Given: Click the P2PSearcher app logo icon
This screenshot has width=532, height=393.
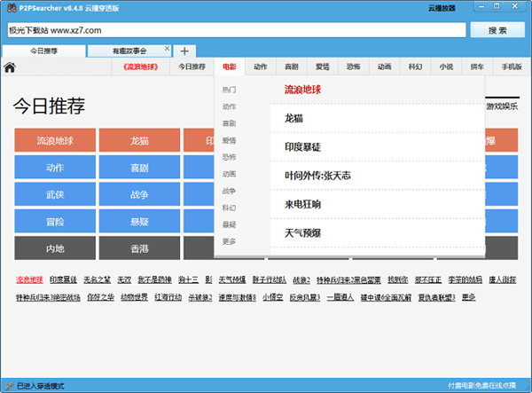Looking at the screenshot, I should [9, 7].
